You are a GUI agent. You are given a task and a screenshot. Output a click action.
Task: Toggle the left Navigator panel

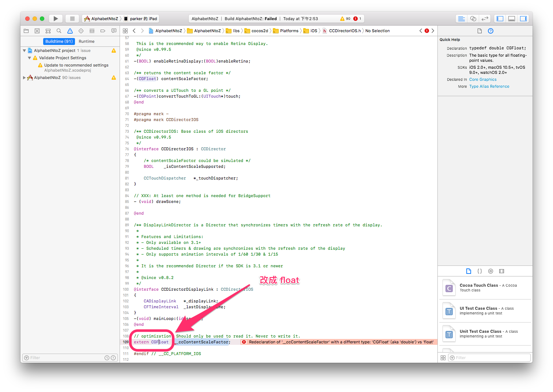(500, 19)
